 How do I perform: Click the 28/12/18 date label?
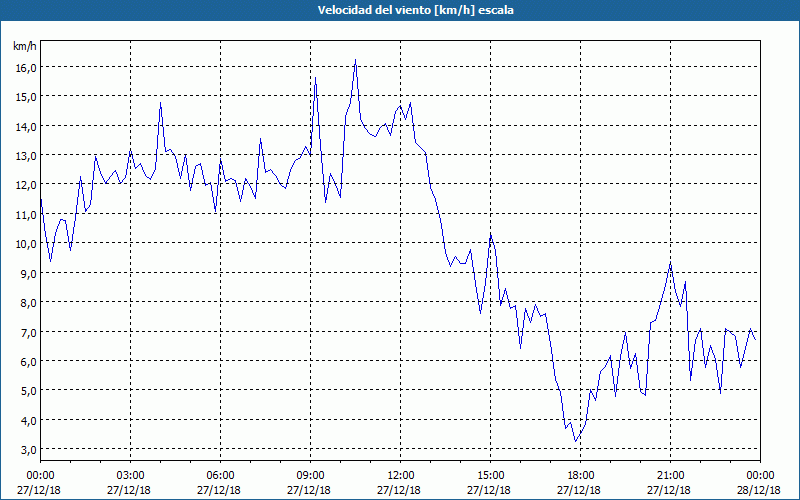[760, 490]
